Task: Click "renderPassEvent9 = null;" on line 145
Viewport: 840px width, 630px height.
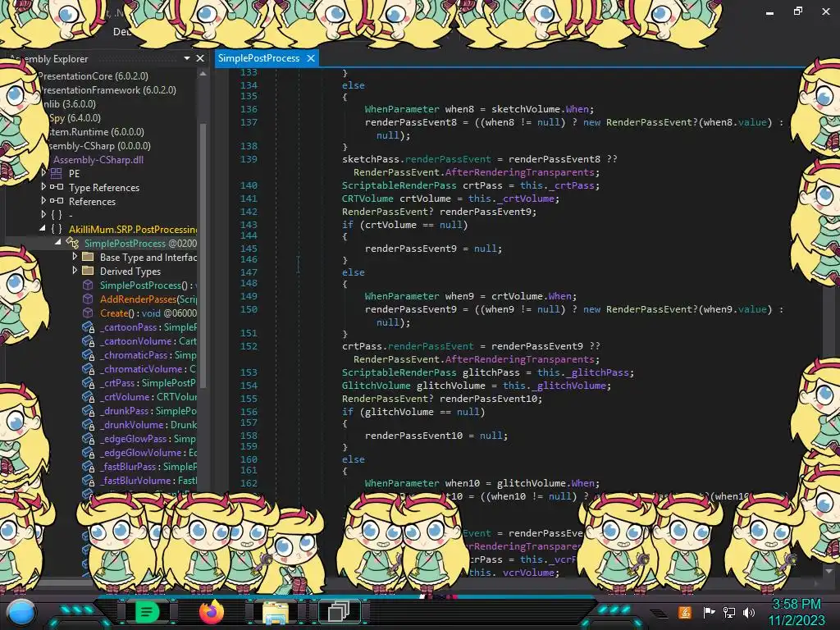Action: 433,249
